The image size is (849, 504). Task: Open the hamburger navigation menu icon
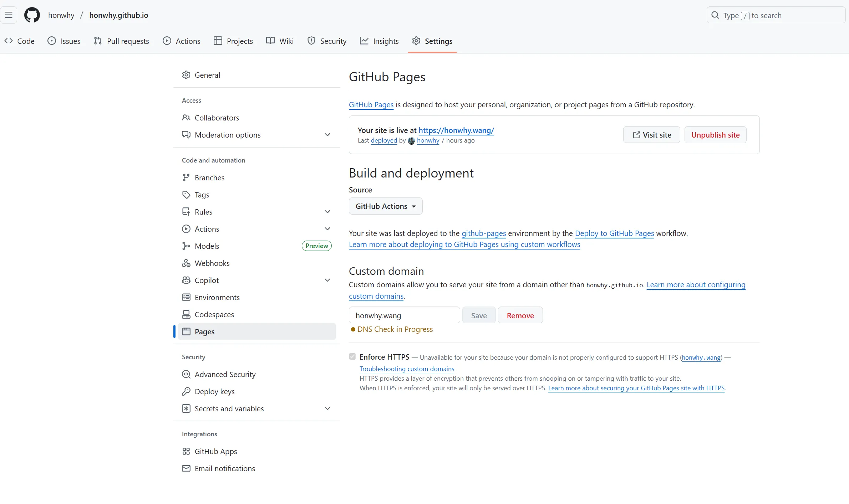coord(9,15)
